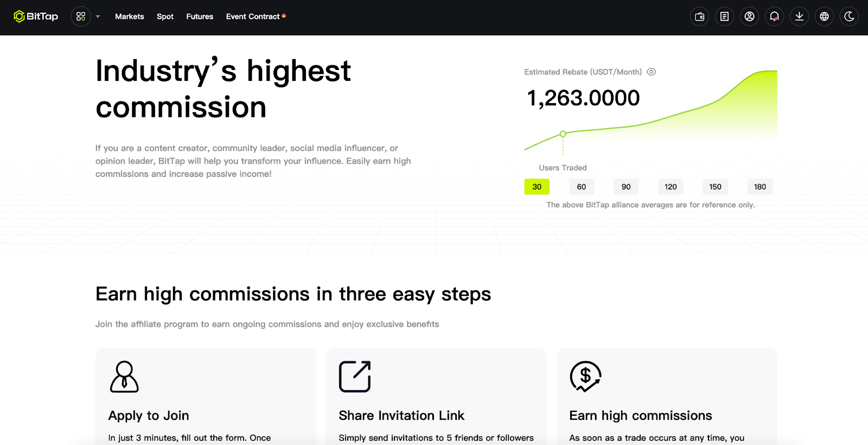Screen dimensions: 868x445
Task: Select 30 users traded
Action: 537,187
